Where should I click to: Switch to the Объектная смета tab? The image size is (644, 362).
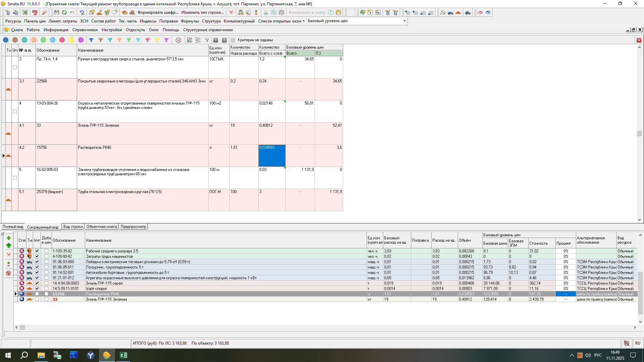pos(101,227)
